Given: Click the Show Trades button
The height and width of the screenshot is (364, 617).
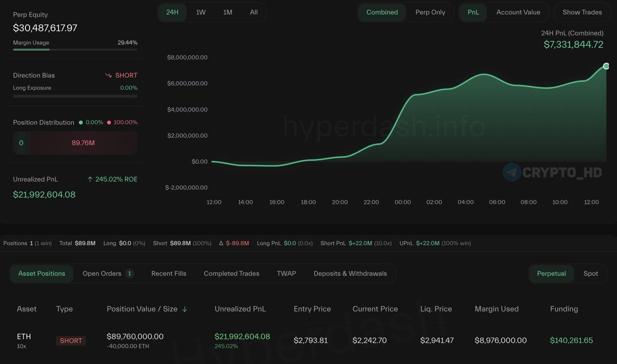Looking at the screenshot, I should [582, 12].
